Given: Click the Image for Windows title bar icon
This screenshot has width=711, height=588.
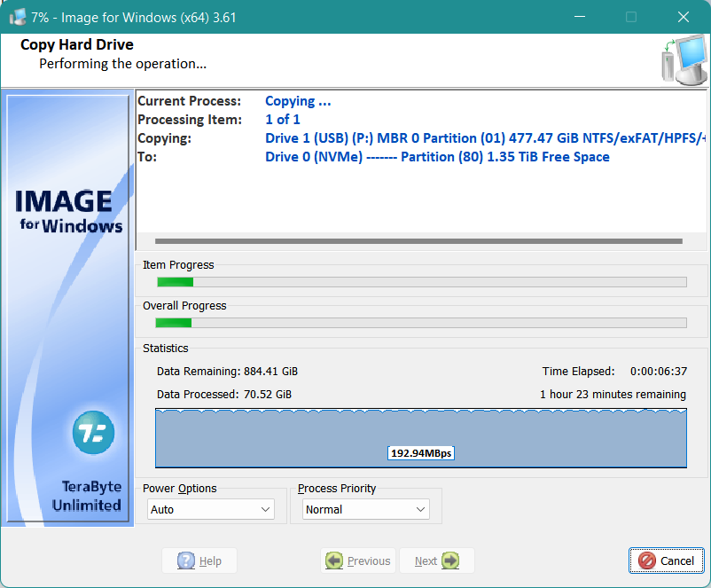Looking at the screenshot, I should point(18,17).
